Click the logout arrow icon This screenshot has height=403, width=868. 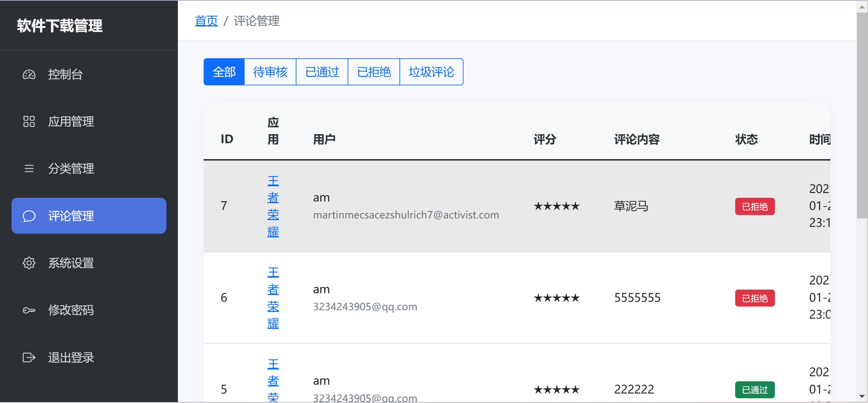tap(29, 357)
